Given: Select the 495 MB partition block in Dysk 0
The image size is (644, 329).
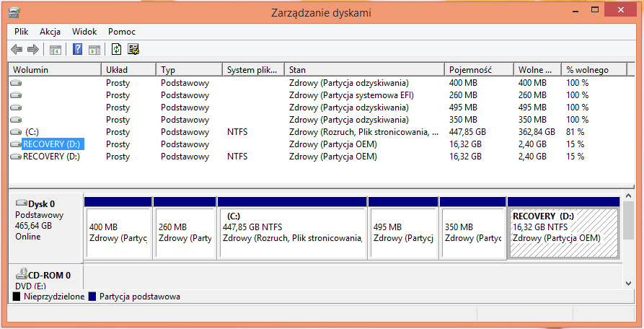Looking at the screenshot, I should click(x=403, y=228).
